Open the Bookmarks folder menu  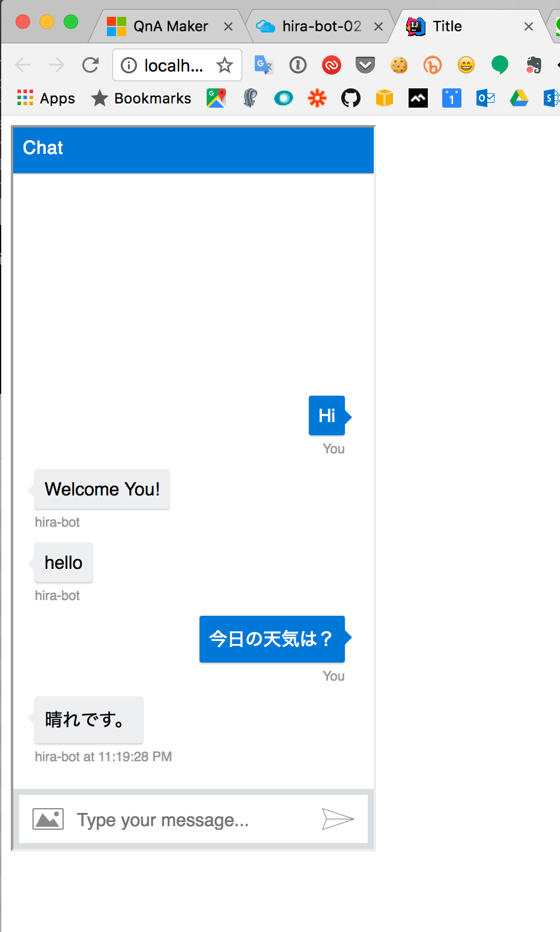141,98
